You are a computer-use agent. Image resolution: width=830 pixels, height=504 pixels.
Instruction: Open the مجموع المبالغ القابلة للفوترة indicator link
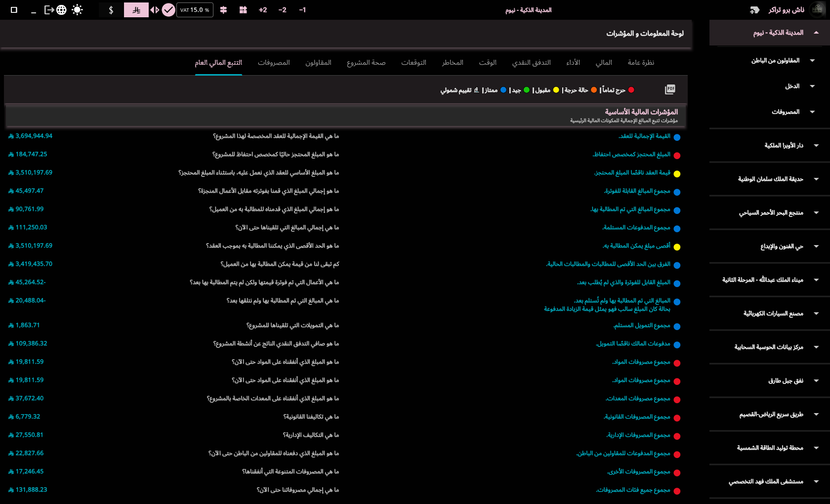(637, 191)
